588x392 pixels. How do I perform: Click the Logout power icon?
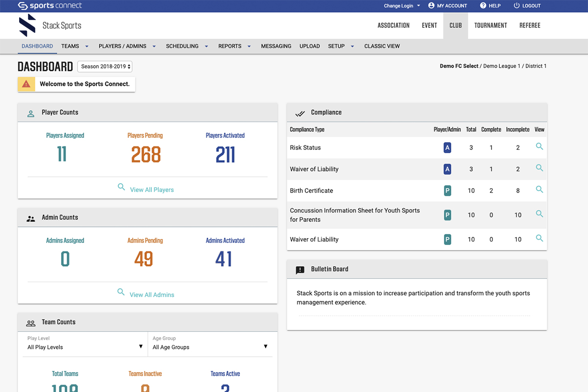click(516, 6)
